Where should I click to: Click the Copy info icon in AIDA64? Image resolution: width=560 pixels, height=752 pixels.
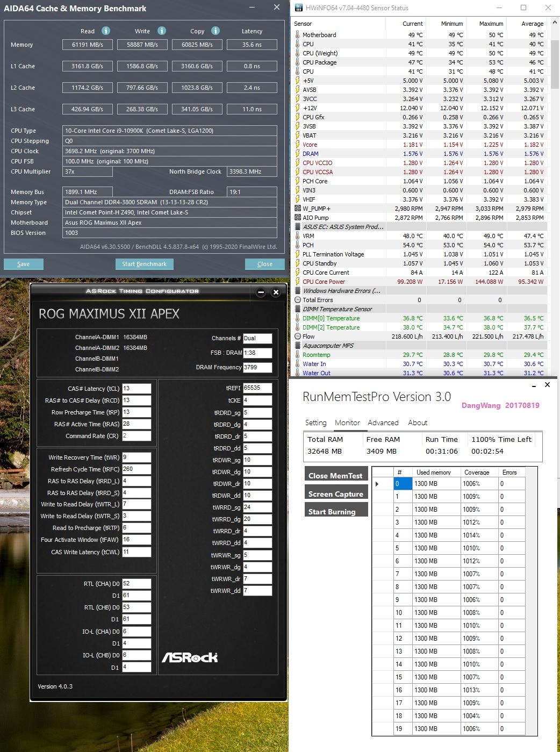point(216,31)
